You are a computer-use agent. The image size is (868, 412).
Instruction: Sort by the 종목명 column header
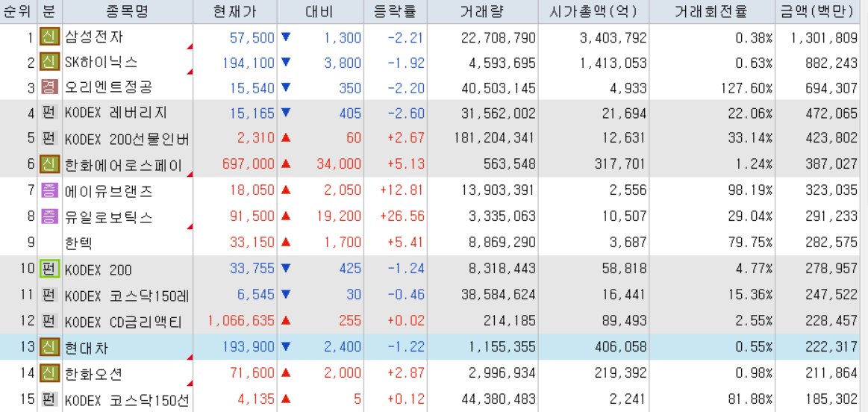128,12
